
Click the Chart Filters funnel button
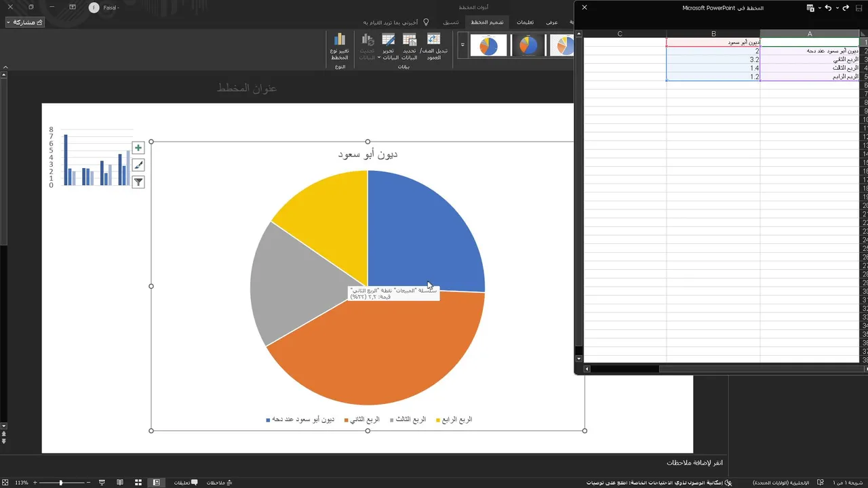click(x=138, y=182)
